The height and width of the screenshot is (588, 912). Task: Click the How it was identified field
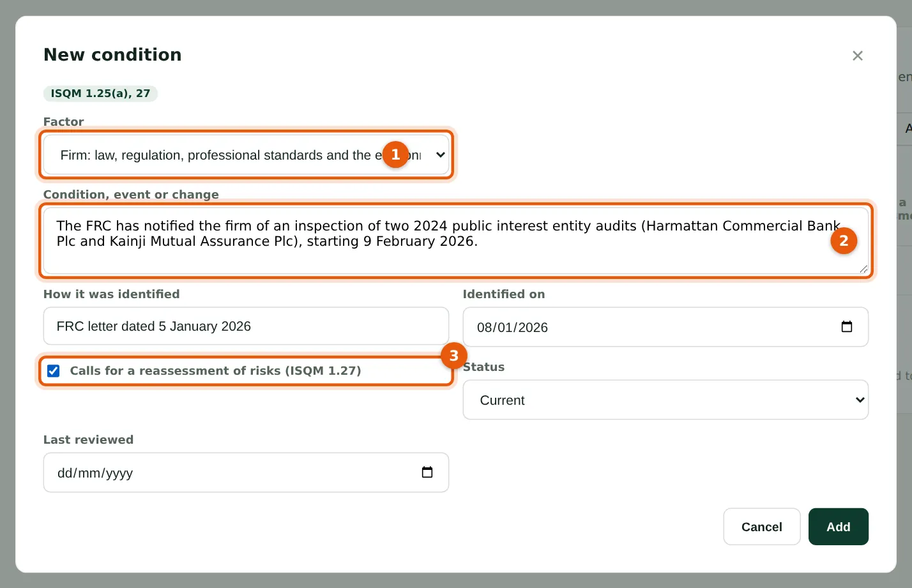(246, 326)
